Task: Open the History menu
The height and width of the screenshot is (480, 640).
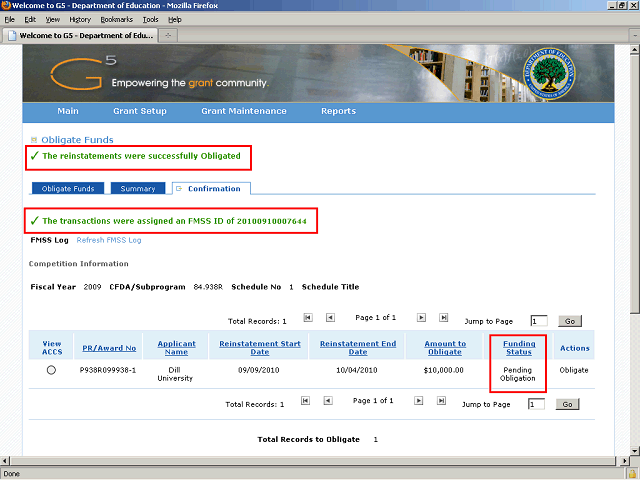Action: 80,20
